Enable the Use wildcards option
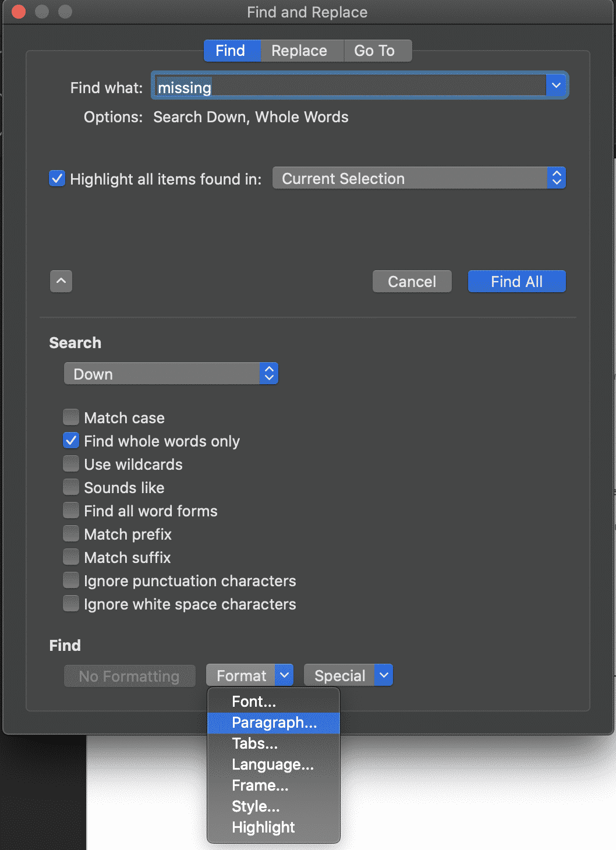 (70, 463)
